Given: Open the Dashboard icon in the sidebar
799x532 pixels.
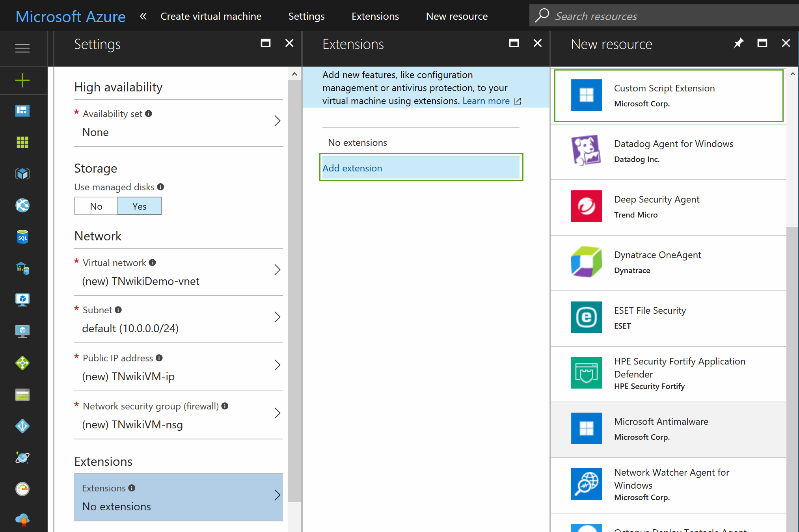Looking at the screenshot, I should 22,111.
